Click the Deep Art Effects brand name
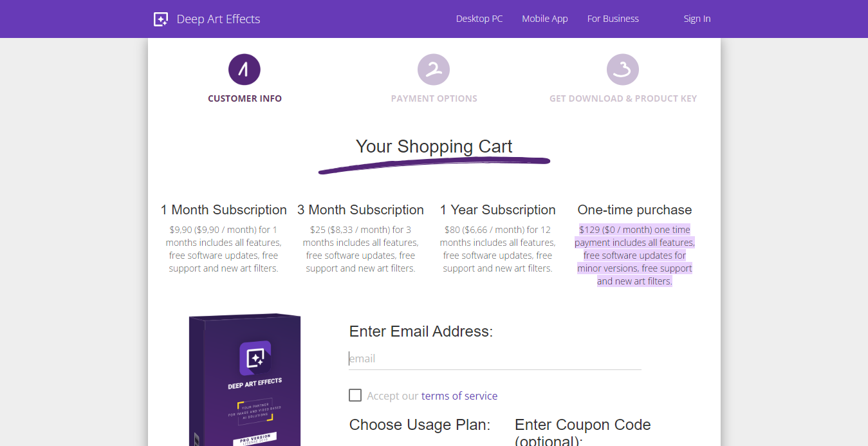The height and width of the screenshot is (446, 868). pos(219,19)
